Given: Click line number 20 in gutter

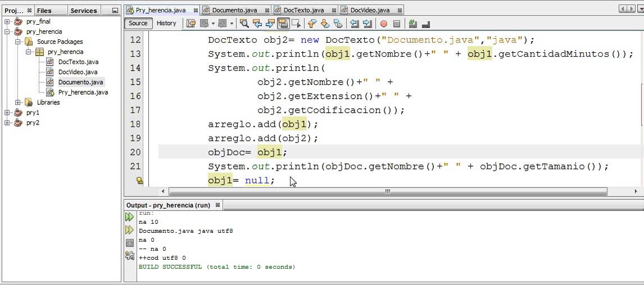Looking at the screenshot, I should coord(135,152).
